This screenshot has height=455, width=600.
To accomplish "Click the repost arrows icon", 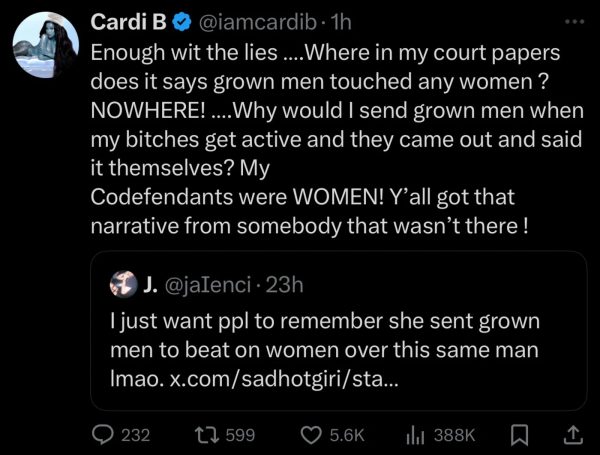I will coord(205,435).
